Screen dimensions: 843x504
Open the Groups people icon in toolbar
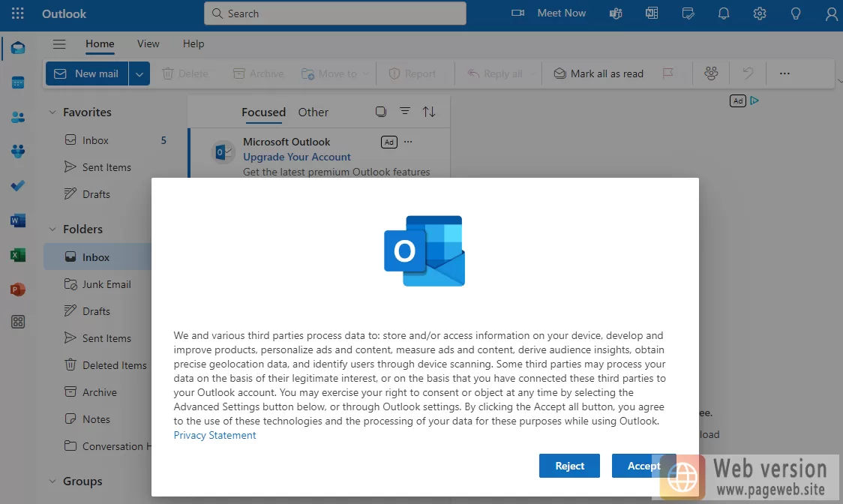point(711,73)
